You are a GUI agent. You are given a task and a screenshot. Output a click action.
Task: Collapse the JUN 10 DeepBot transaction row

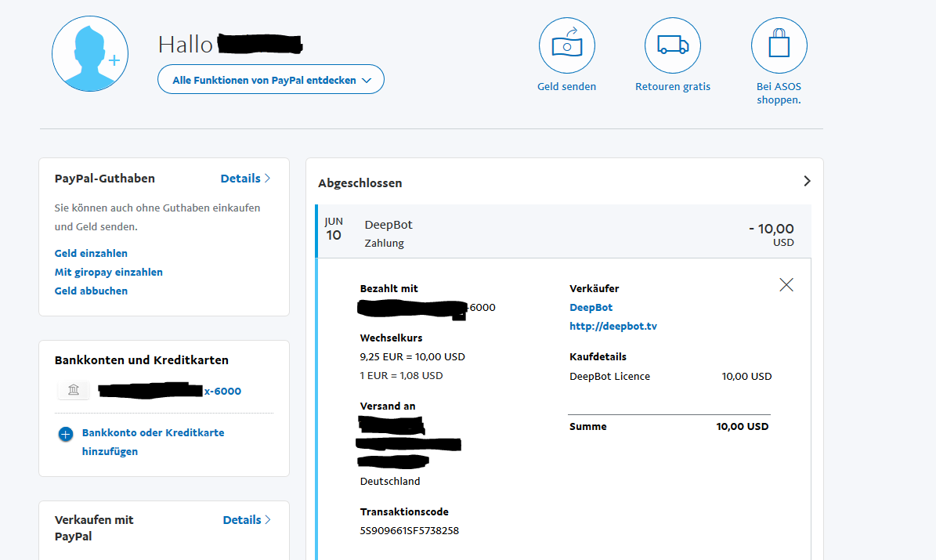(x=563, y=232)
